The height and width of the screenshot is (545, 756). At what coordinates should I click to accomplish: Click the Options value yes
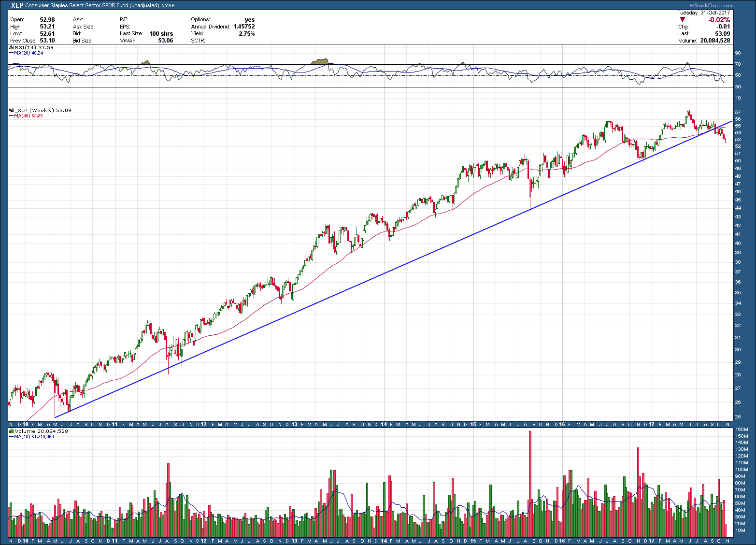(250, 20)
